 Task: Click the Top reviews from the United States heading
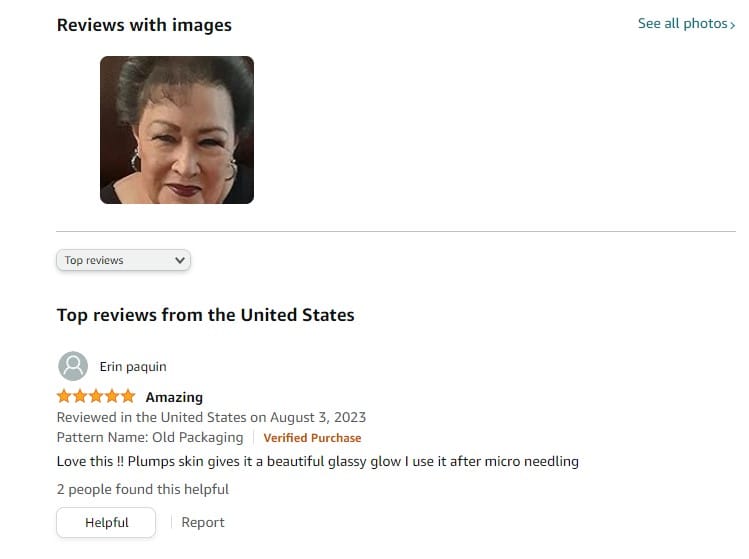205,315
